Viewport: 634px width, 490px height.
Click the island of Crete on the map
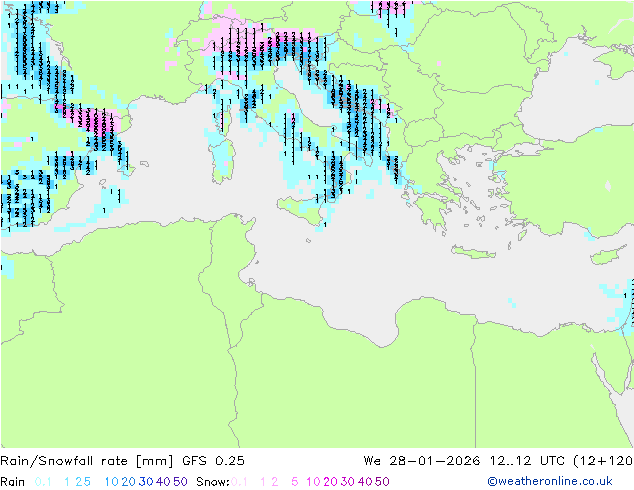[474, 252]
